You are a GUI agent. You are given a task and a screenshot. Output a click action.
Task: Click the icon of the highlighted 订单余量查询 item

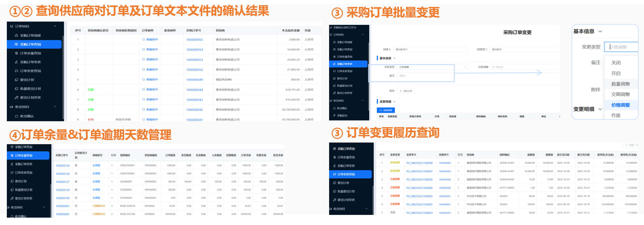pyautogui.click(x=12, y=156)
